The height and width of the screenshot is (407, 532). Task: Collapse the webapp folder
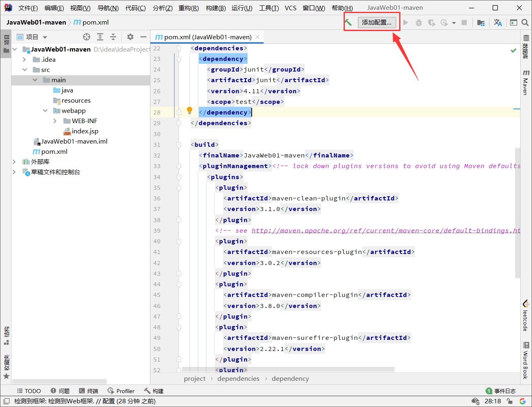coord(45,110)
